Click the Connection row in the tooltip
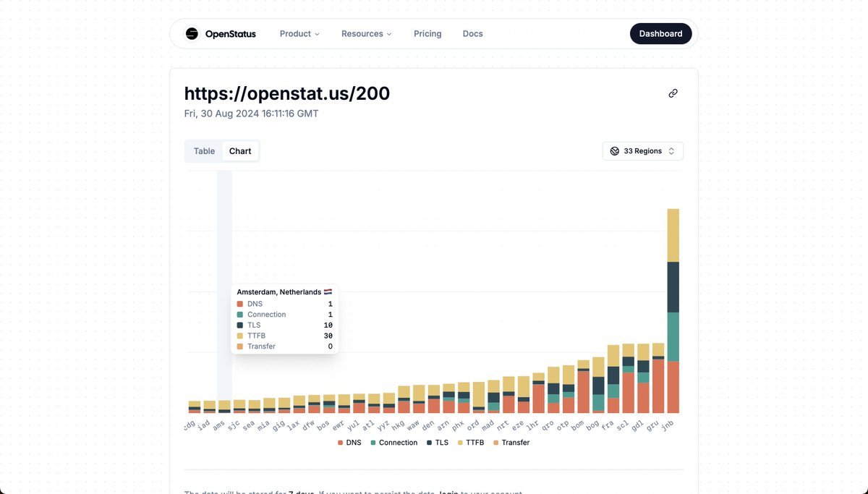 pyautogui.click(x=285, y=315)
